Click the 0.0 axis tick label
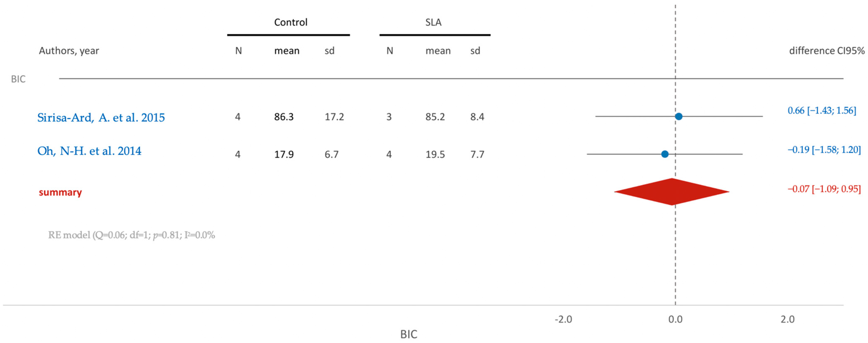The image size is (868, 343). 676,319
